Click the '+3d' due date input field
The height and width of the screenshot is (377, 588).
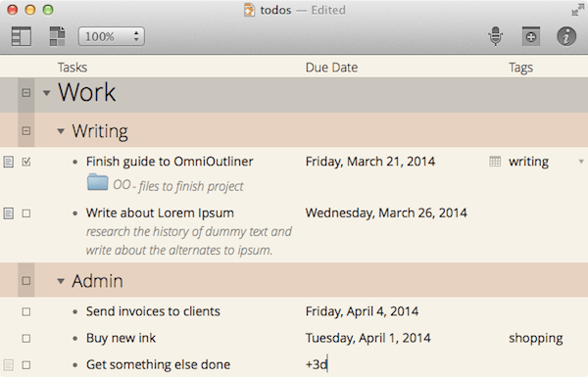[317, 364]
